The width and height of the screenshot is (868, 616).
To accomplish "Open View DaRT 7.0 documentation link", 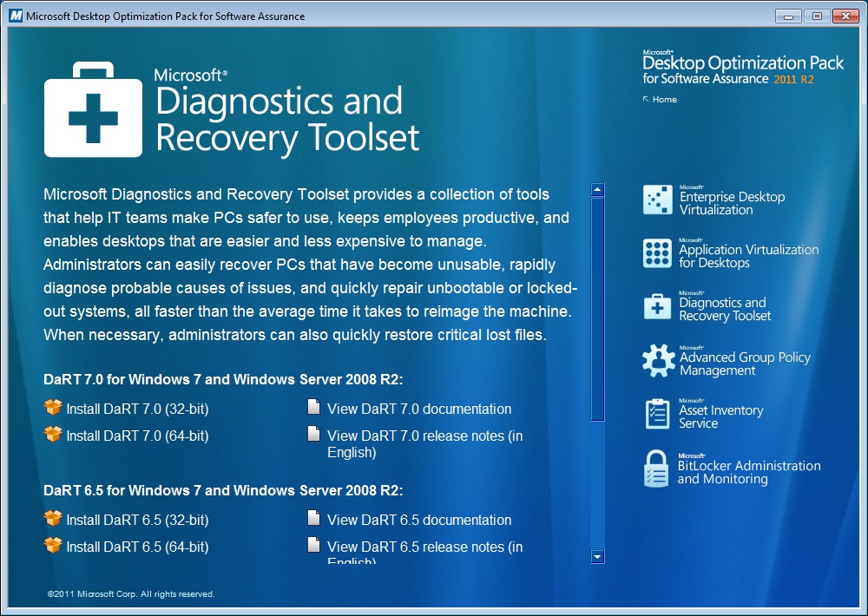I will (x=419, y=409).
